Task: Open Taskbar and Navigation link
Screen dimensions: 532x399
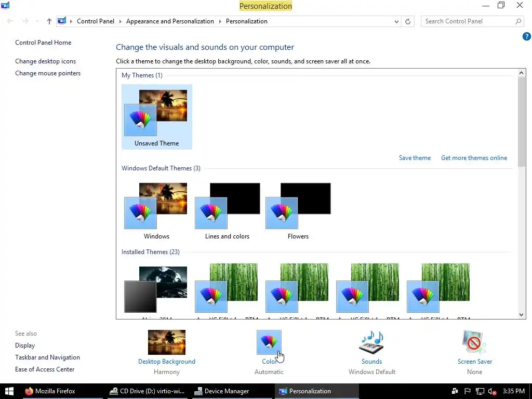Action: coord(47,357)
